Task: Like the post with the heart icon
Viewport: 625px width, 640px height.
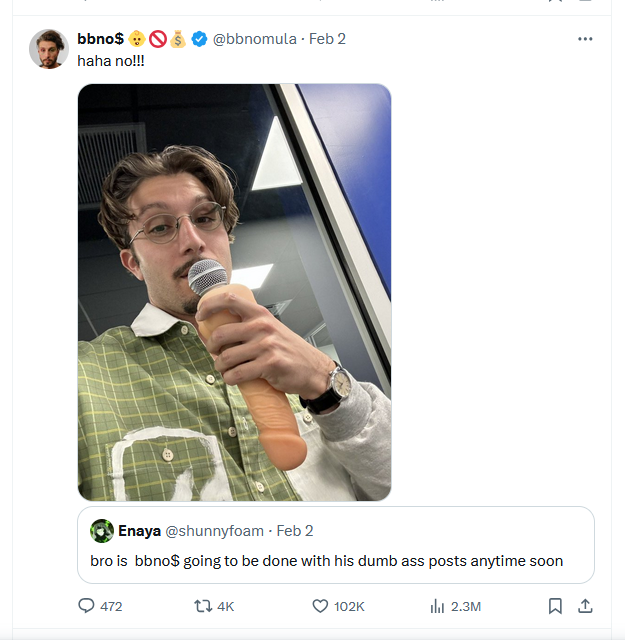Action: point(320,606)
